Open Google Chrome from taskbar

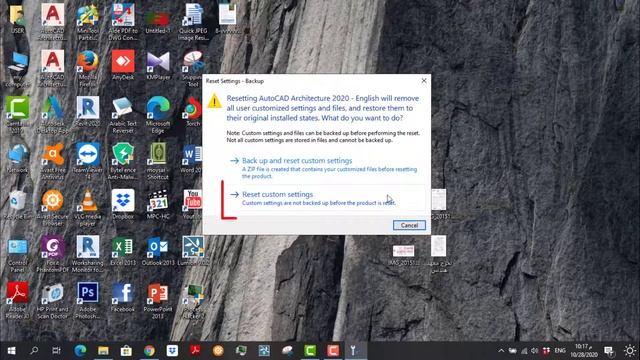[x=149, y=351]
